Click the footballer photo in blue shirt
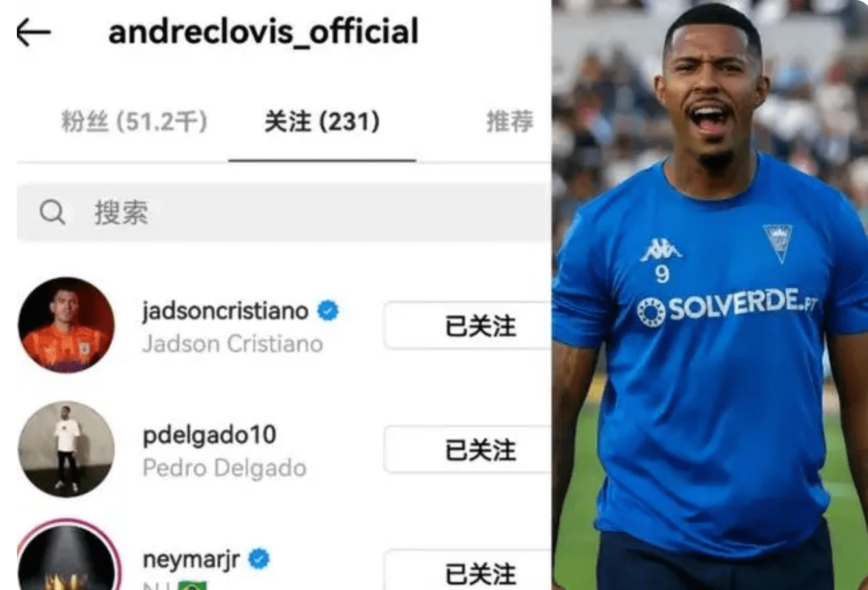The image size is (868, 590). [710, 295]
